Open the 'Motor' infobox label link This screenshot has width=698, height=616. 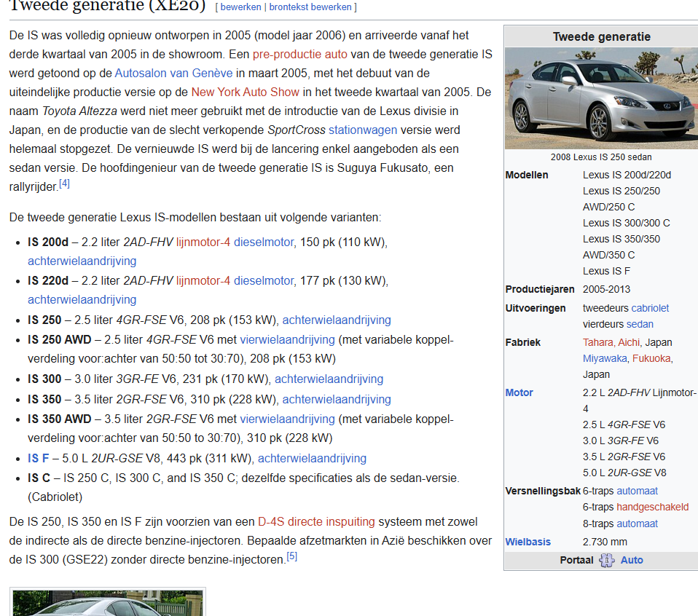[519, 392]
